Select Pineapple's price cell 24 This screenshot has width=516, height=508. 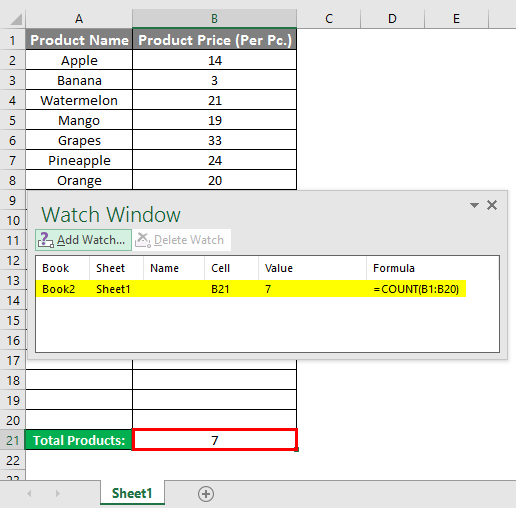214,160
